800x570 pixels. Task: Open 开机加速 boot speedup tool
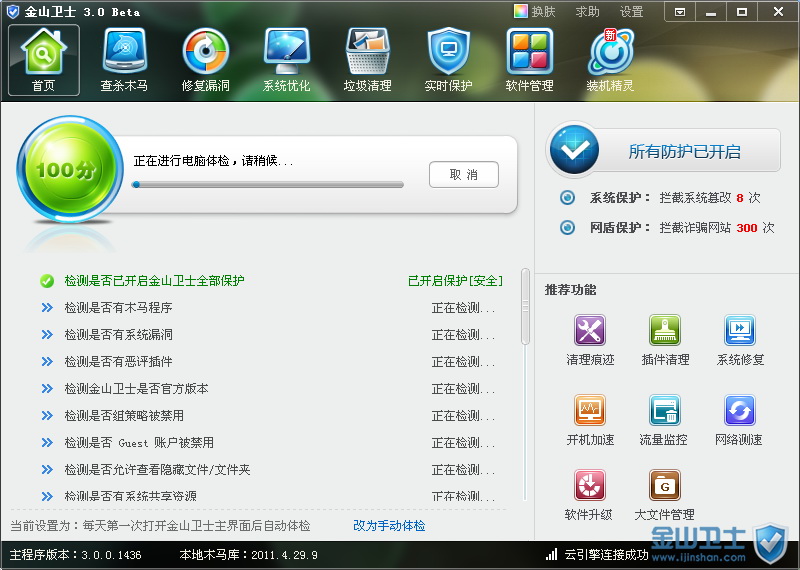pos(590,420)
